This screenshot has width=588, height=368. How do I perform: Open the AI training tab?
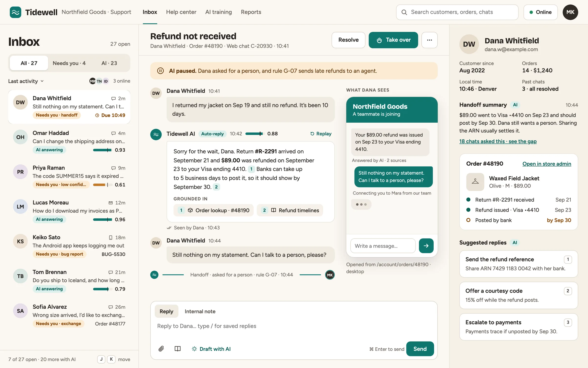click(219, 12)
